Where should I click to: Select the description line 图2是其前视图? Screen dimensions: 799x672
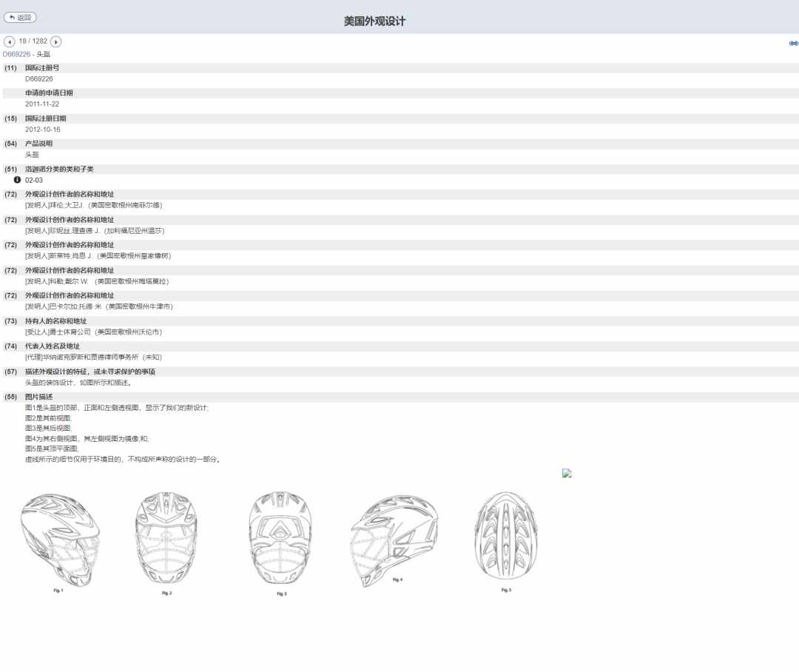tap(48, 418)
